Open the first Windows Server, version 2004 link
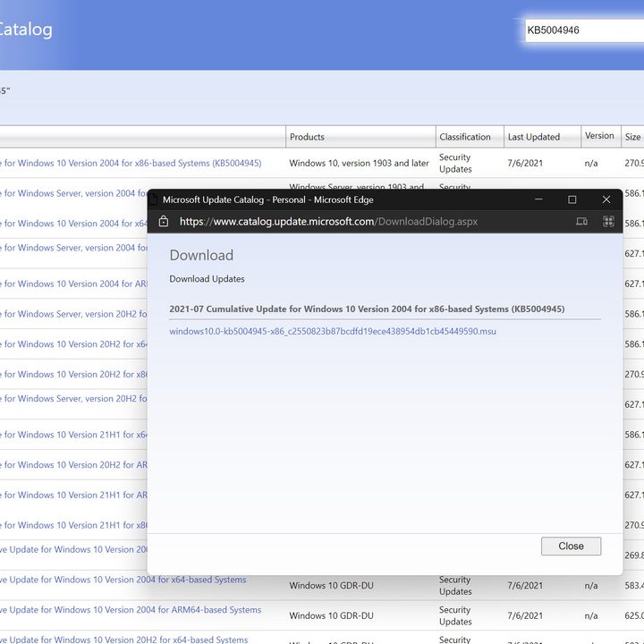Screen dimensions: 644x644 [x=74, y=193]
